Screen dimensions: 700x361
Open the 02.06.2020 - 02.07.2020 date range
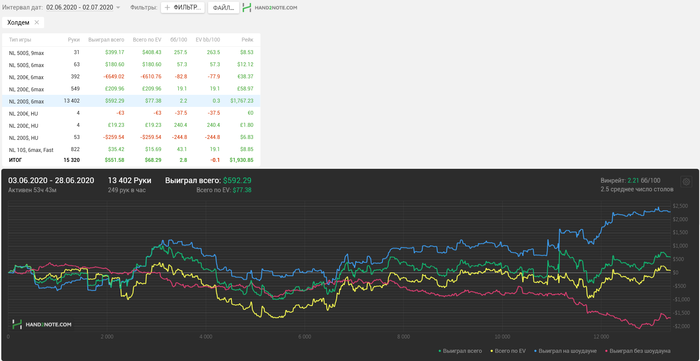click(x=79, y=8)
